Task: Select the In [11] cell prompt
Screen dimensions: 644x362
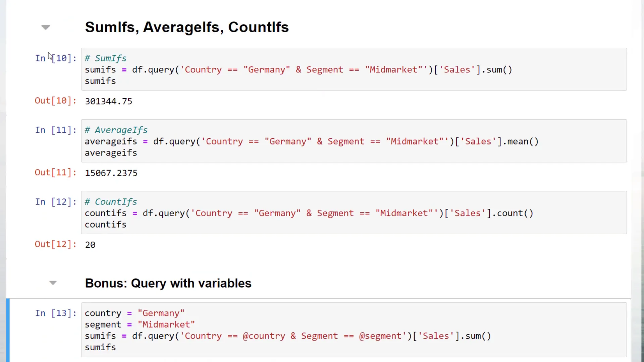Action: click(x=56, y=130)
